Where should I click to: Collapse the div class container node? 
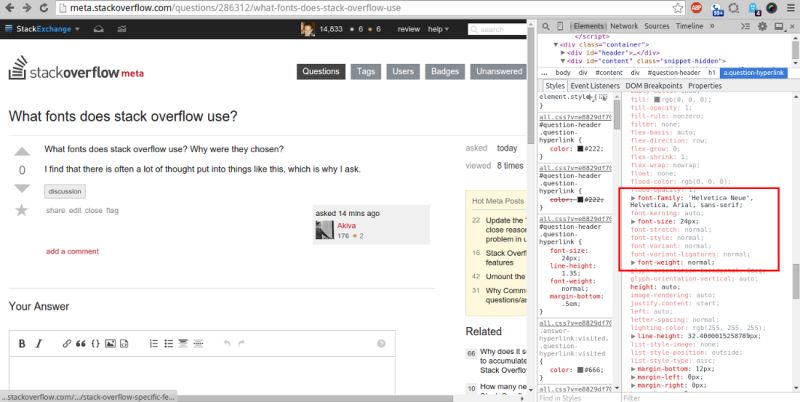coord(556,45)
